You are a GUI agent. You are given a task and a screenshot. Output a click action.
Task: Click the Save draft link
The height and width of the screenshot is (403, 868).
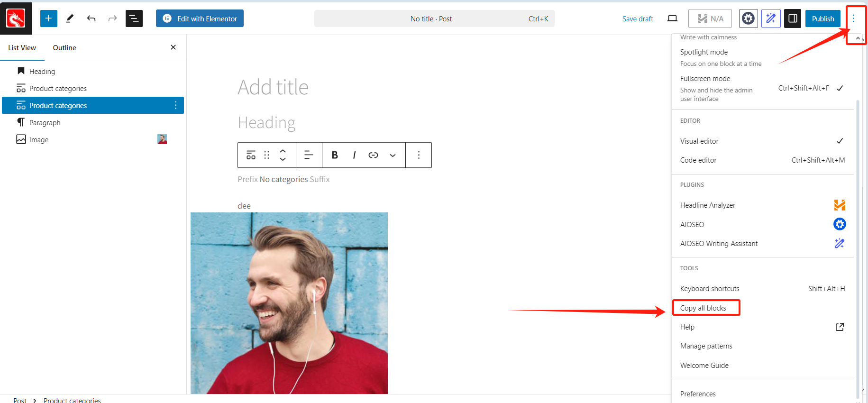pyautogui.click(x=638, y=19)
